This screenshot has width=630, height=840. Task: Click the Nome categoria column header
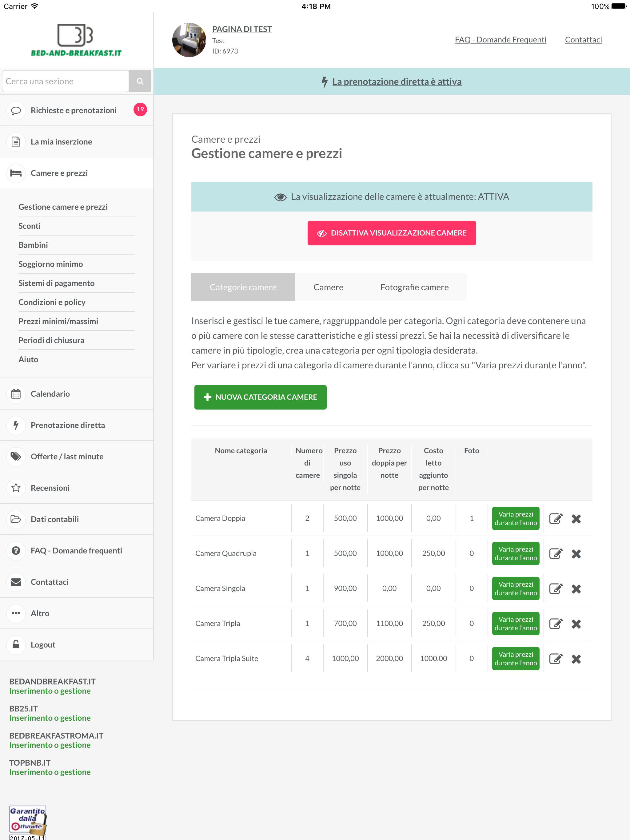tap(241, 451)
